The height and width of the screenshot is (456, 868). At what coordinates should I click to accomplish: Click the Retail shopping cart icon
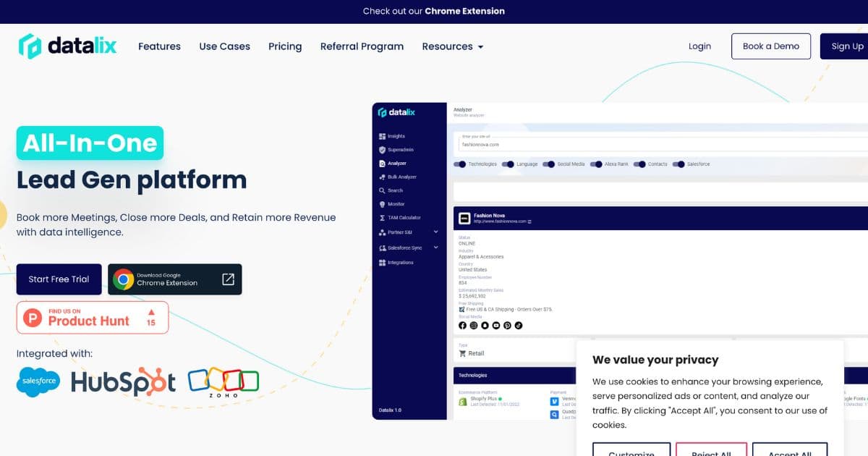[463, 354]
